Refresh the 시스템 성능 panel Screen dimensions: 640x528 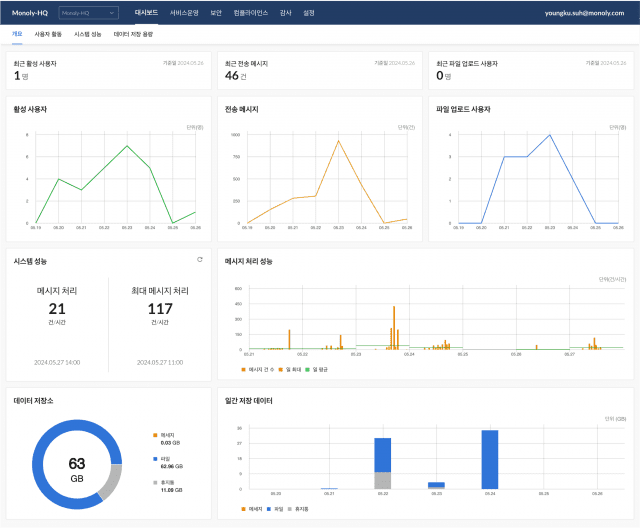(x=200, y=259)
